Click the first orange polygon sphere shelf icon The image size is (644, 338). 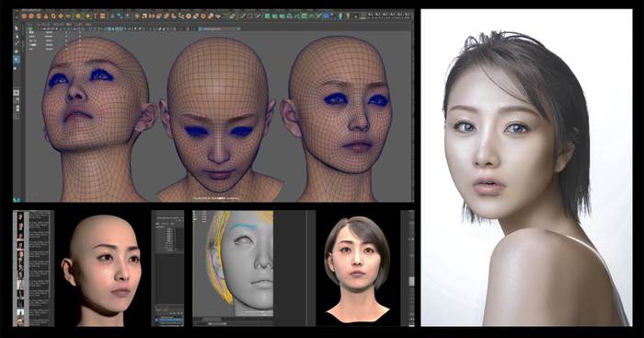click(x=24, y=16)
